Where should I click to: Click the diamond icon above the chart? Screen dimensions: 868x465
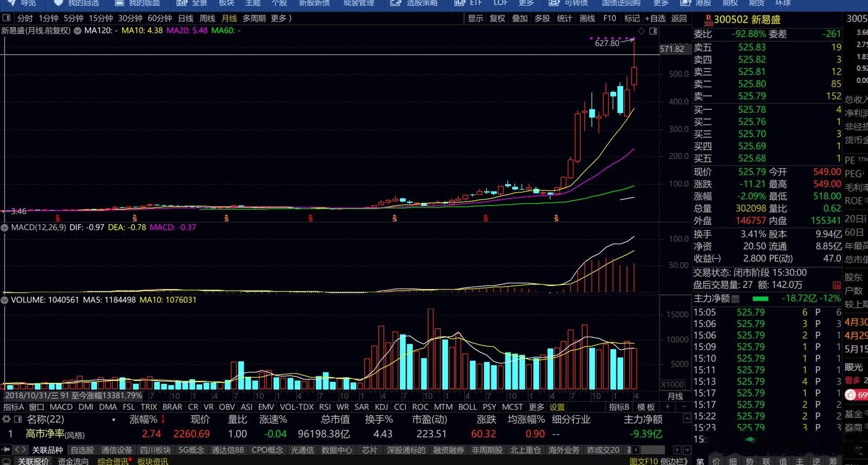[x=641, y=31]
